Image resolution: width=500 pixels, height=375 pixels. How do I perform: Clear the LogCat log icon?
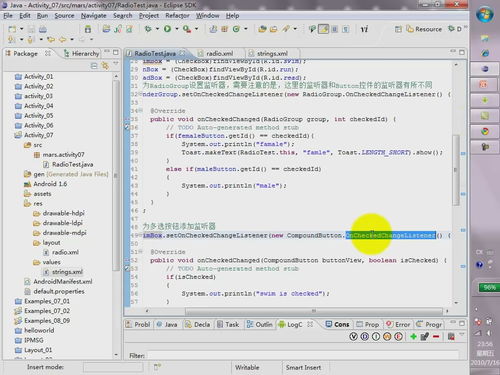coord(451,336)
